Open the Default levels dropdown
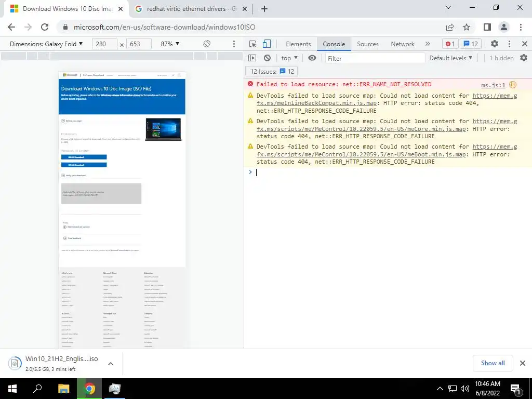 (450, 58)
